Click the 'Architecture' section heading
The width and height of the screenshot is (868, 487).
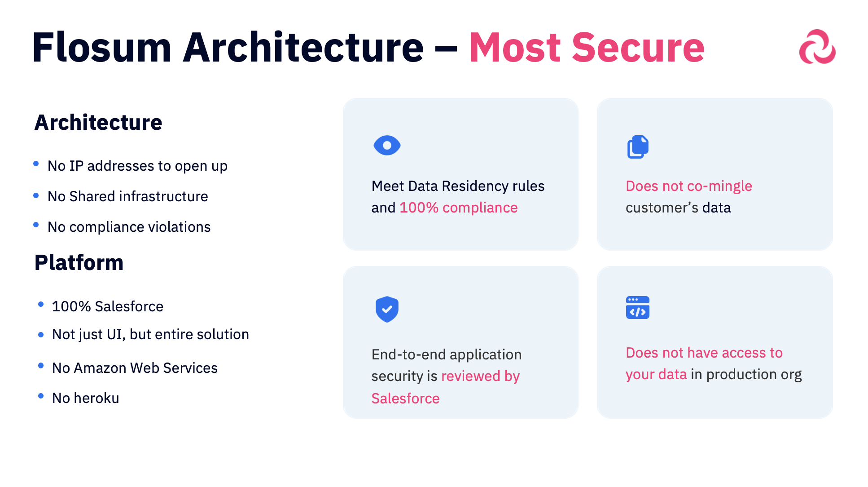[x=98, y=122]
